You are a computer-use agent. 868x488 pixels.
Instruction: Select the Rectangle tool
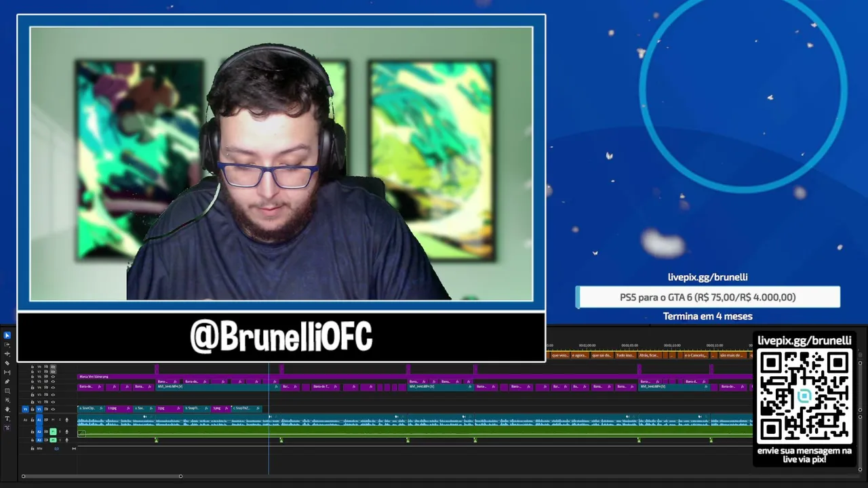7,391
